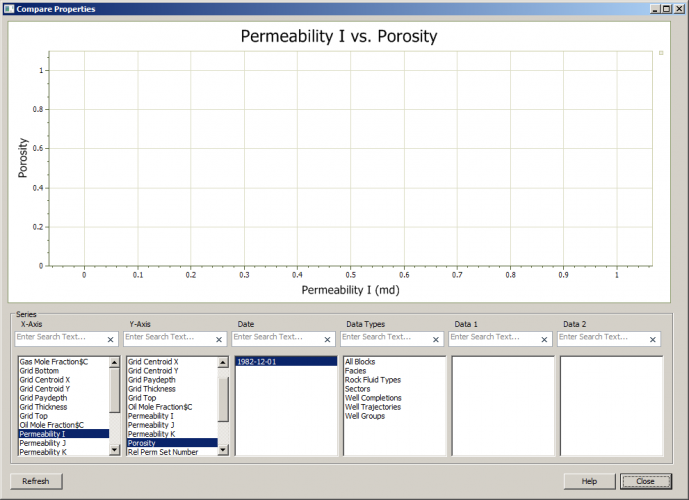The width and height of the screenshot is (689, 500).
Task: Clear the Y-Axis search text
Action: point(219,340)
